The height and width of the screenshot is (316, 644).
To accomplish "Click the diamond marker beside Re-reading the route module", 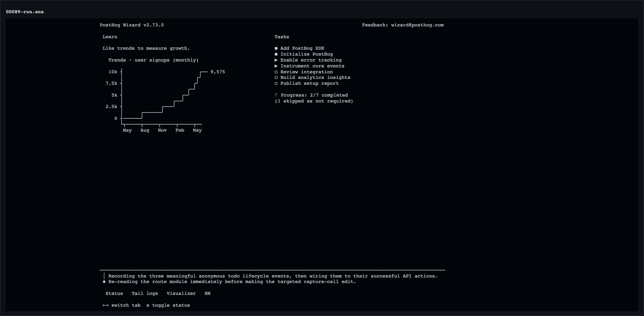I will (x=104, y=282).
